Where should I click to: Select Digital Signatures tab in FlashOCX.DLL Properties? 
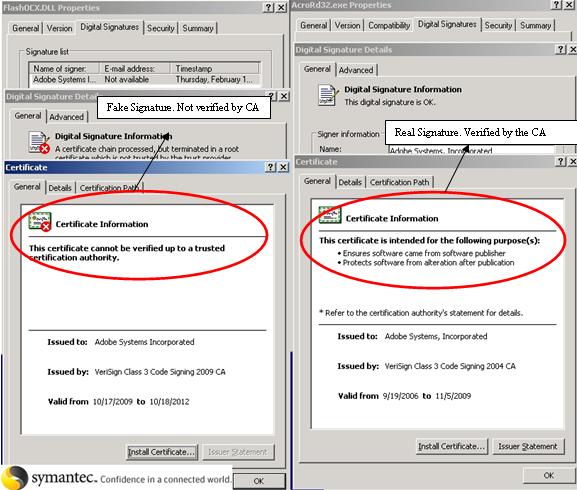click(x=109, y=27)
